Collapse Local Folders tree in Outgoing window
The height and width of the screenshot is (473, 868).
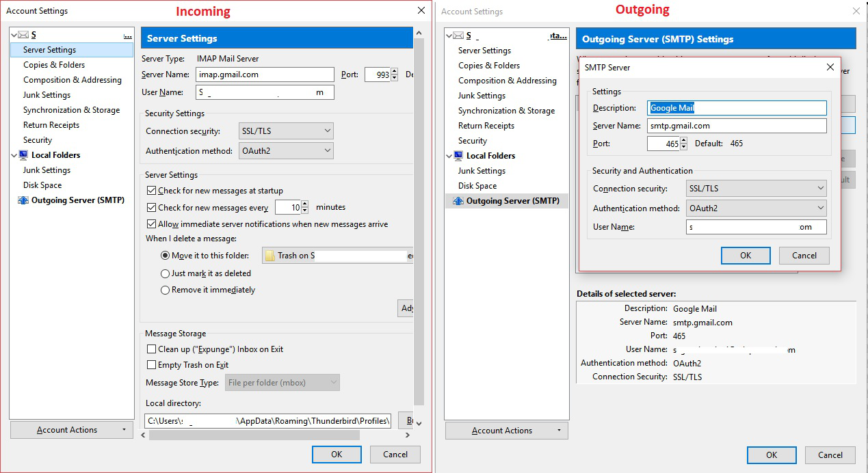click(x=449, y=156)
